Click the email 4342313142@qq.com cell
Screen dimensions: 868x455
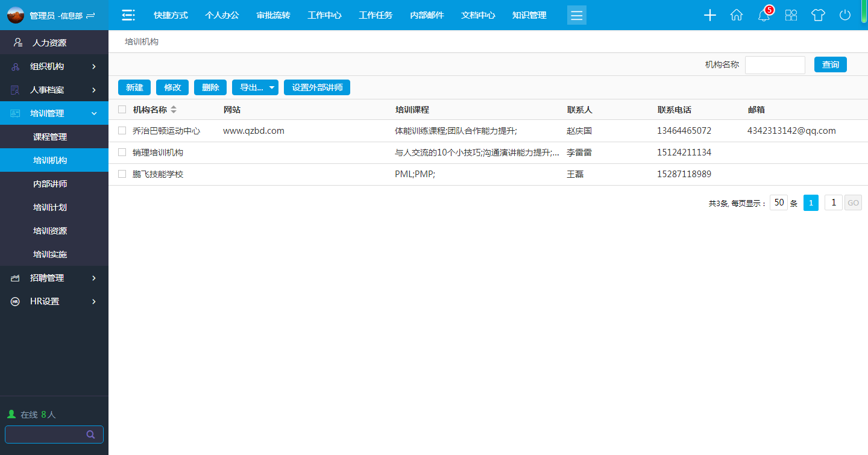[791, 131]
